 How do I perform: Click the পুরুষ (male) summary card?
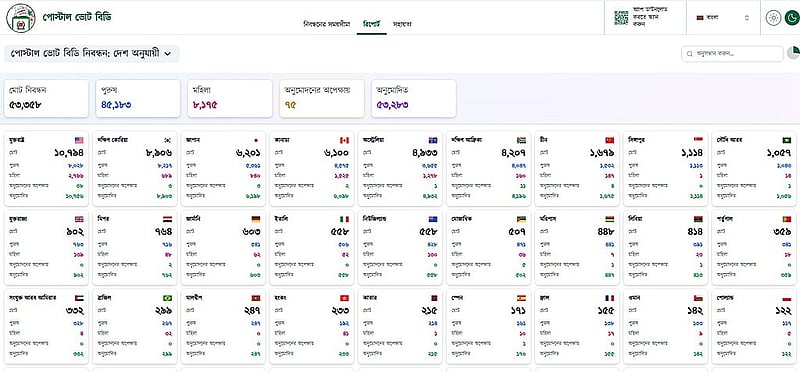tap(138, 98)
